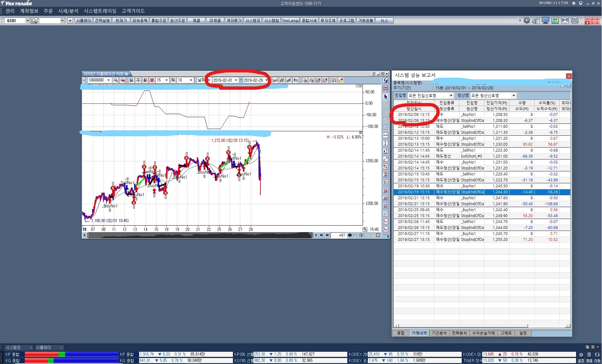Click the settings gear icon in top toolbar
The height and width of the screenshot is (364, 602).
point(527,21)
